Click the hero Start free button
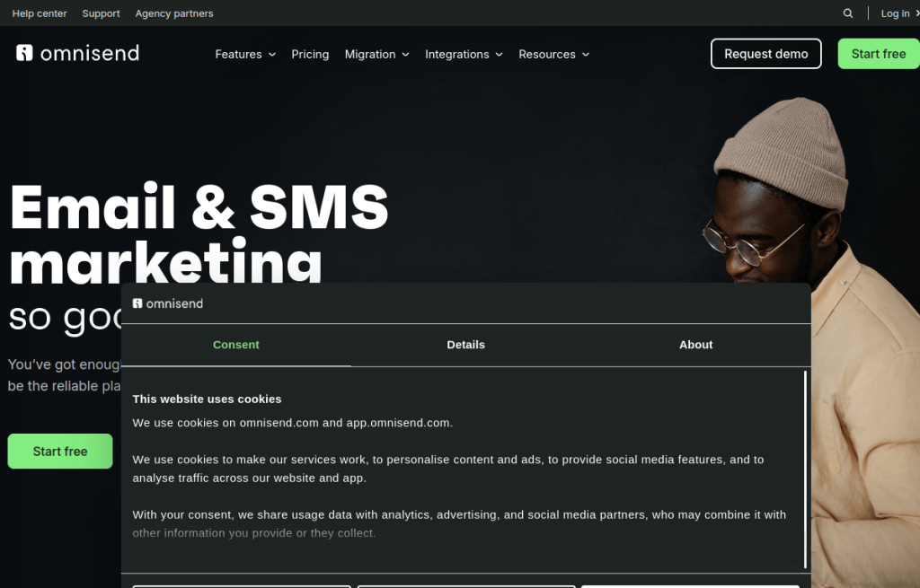920x588 pixels. click(x=60, y=452)
